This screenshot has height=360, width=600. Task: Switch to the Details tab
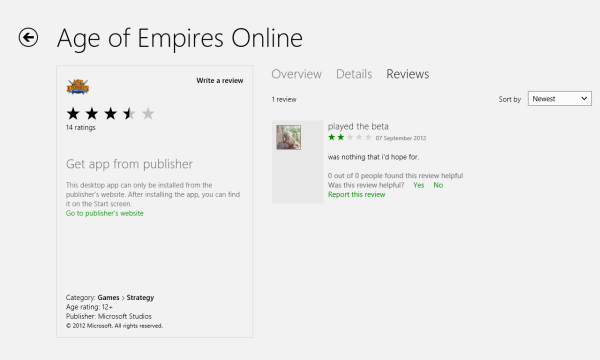pyautogui.click(x=354, y=74)
